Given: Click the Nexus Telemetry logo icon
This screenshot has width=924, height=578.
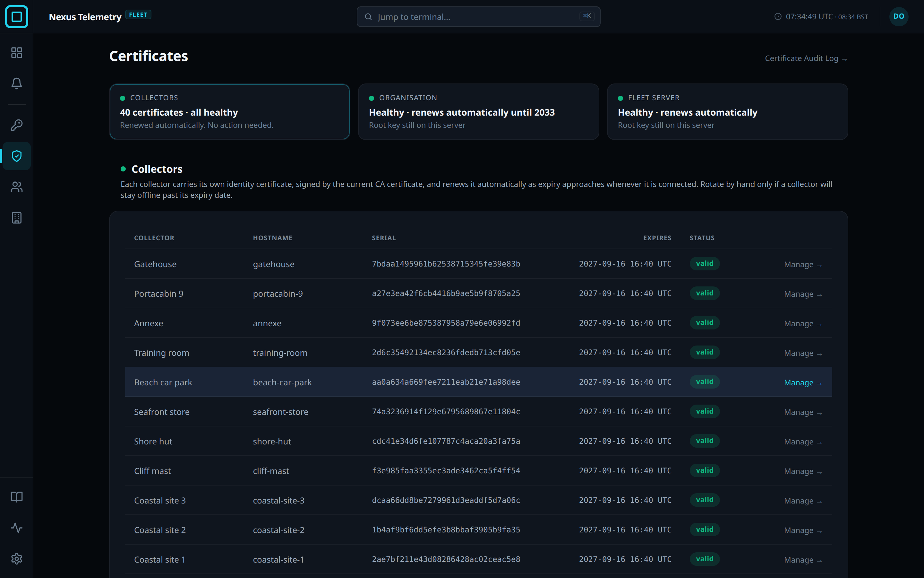Looking at the screenshot, I should (x=16, y=16).
